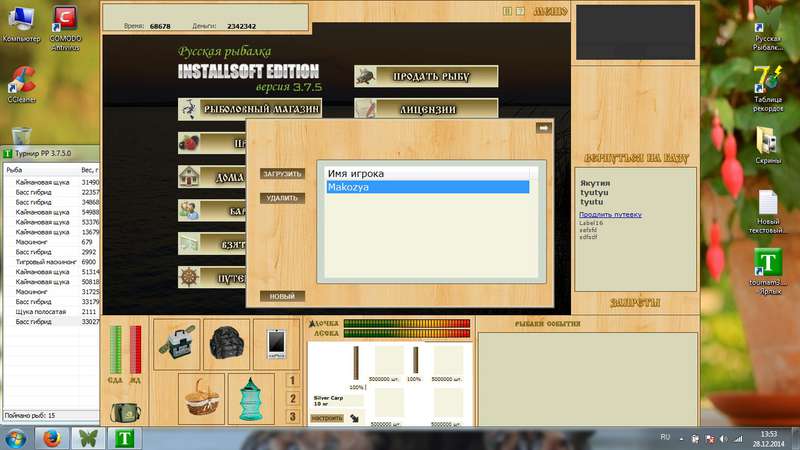Open Скрины folder on desktop
800x450 pixels.
pyautogui.click(x=768, y=145)
